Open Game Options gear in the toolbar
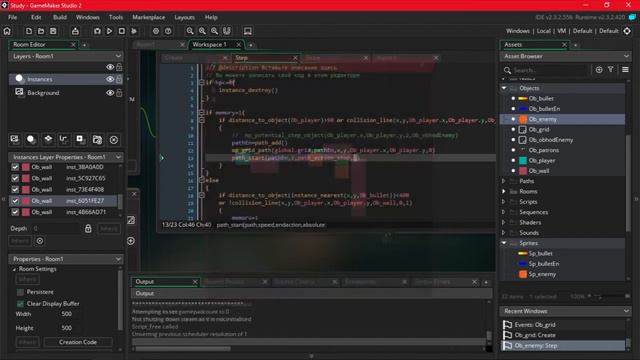This screenshot has height=360, width=640. pos(156,31)
